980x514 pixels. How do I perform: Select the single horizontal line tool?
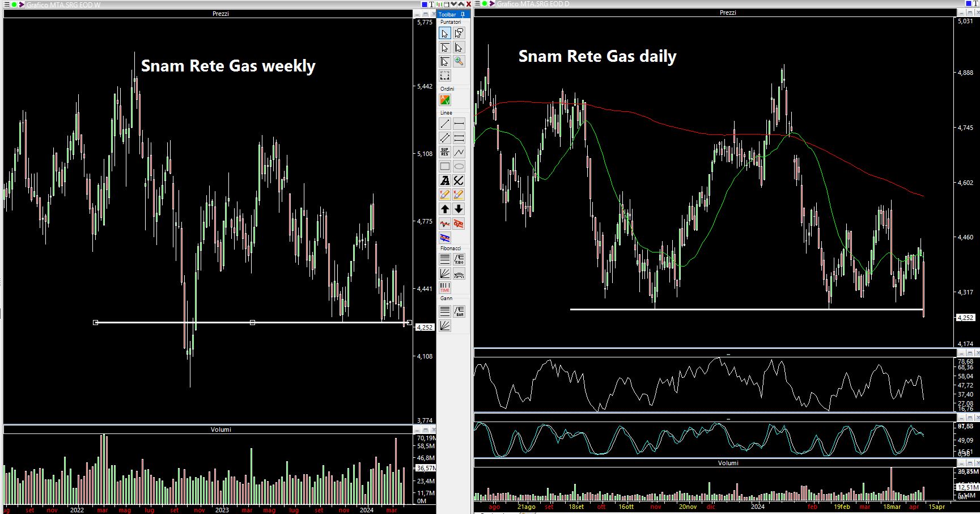(x=459, y=124)
